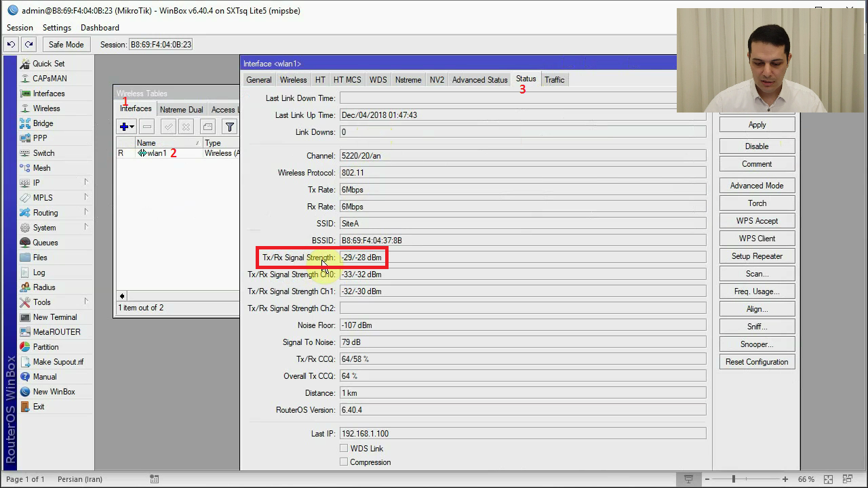Click the Reset Configuration button

(757, 362)
